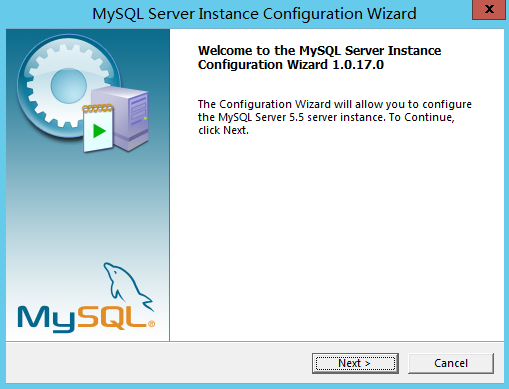Click the bold Welcome heading
This screenshot has height=389, width=509.
(x=320, y=57)
